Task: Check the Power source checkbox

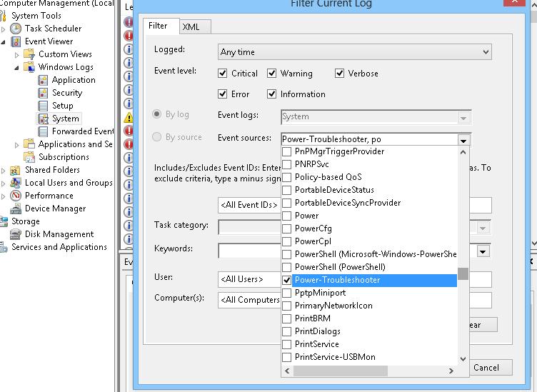Action: [x=286, y=216]
